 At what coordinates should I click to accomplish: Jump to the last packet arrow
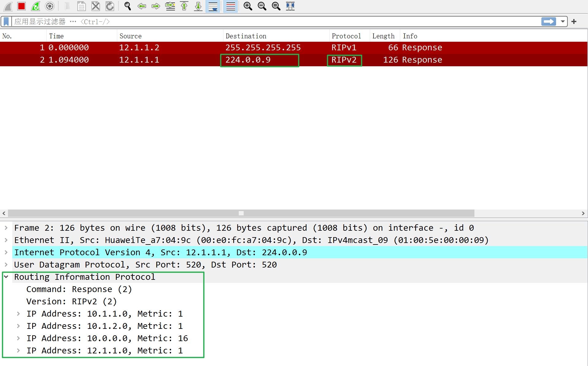[198, 6]
